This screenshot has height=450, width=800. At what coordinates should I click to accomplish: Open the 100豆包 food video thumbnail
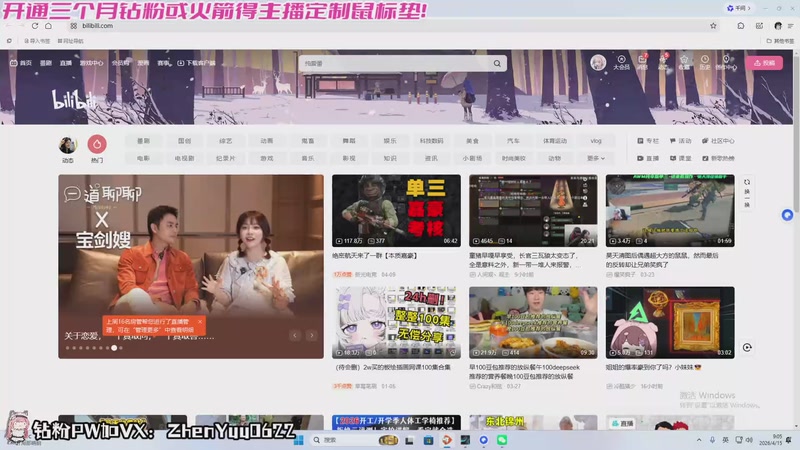533,322
